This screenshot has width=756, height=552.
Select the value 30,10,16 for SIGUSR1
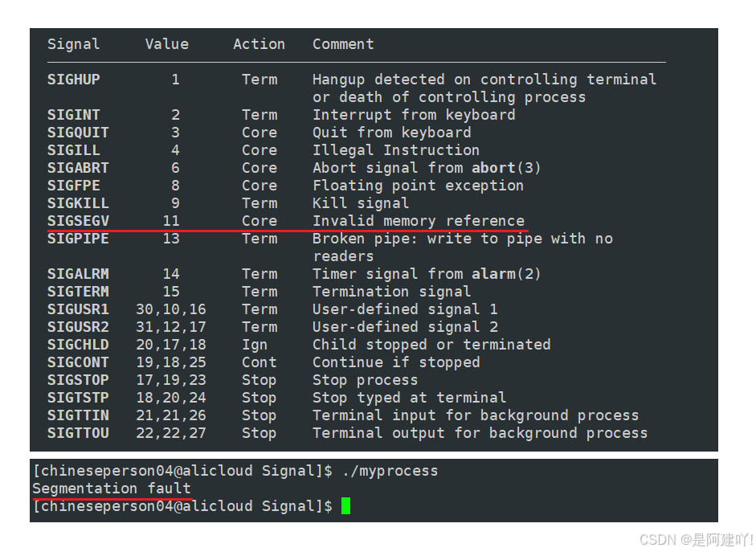(x=171, y=309)
